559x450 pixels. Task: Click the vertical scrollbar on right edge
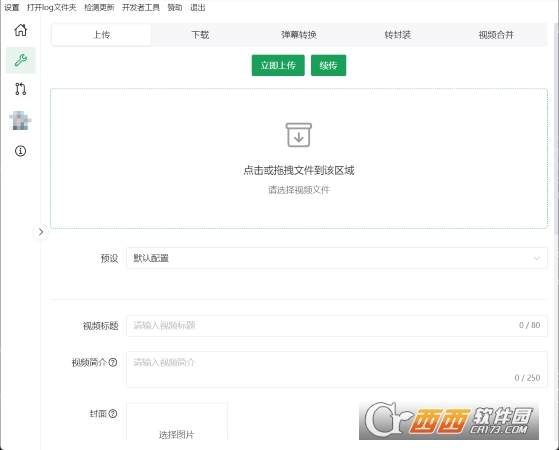[557, 128]
